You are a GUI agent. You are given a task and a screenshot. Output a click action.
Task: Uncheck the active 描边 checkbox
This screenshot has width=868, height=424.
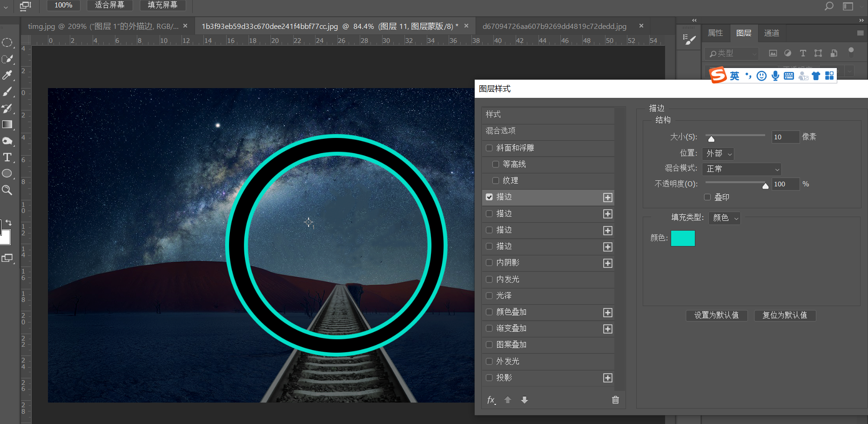click(x=489, y=197)
